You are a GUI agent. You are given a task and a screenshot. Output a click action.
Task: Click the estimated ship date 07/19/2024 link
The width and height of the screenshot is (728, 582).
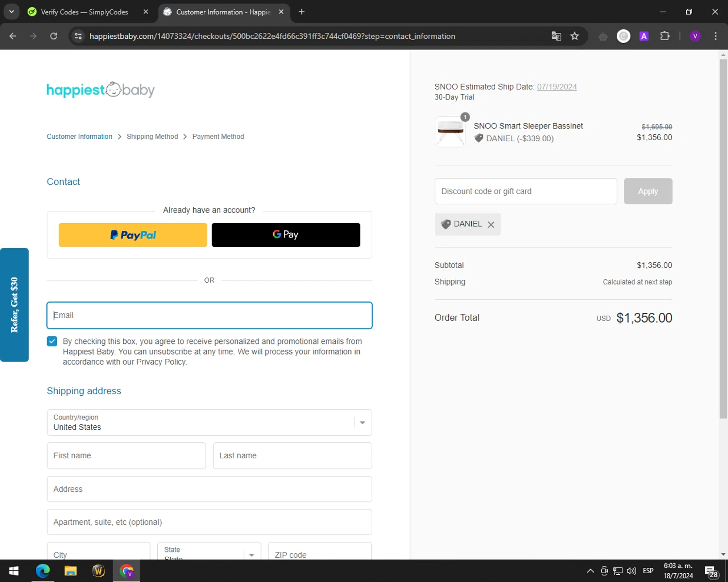point(557,87)
